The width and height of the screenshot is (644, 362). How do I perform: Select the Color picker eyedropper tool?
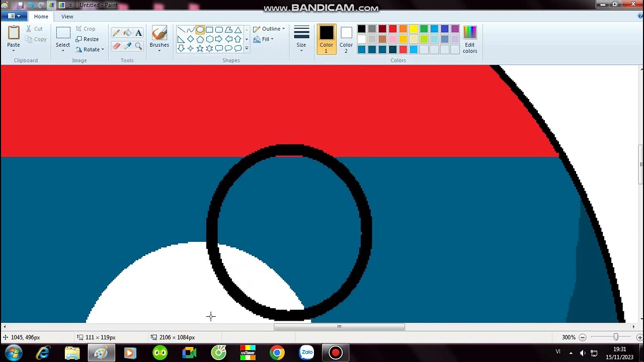point(127,46)
